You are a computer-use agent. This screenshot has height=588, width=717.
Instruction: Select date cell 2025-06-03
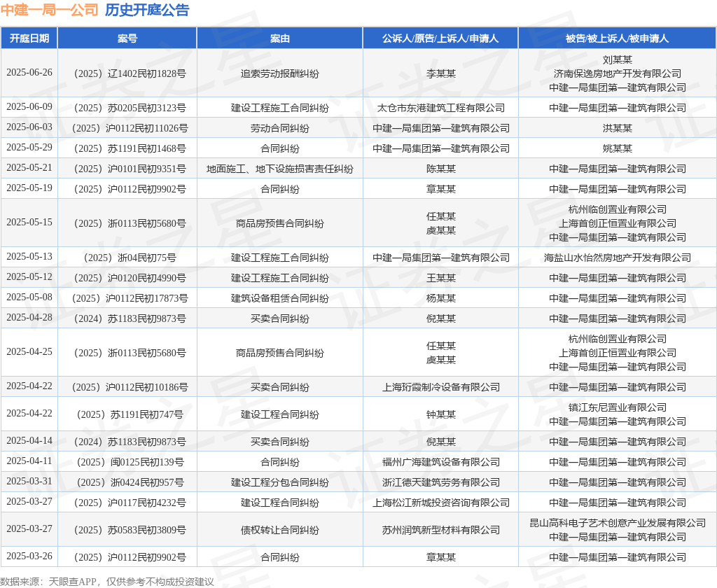point(29,127)
